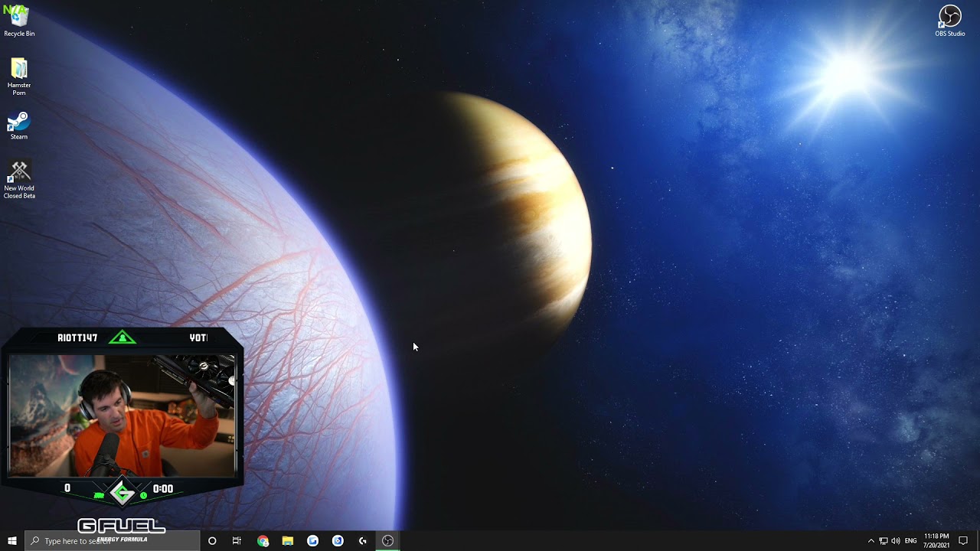Switch to OBS Studio running in taskbar

click(387, 541)
